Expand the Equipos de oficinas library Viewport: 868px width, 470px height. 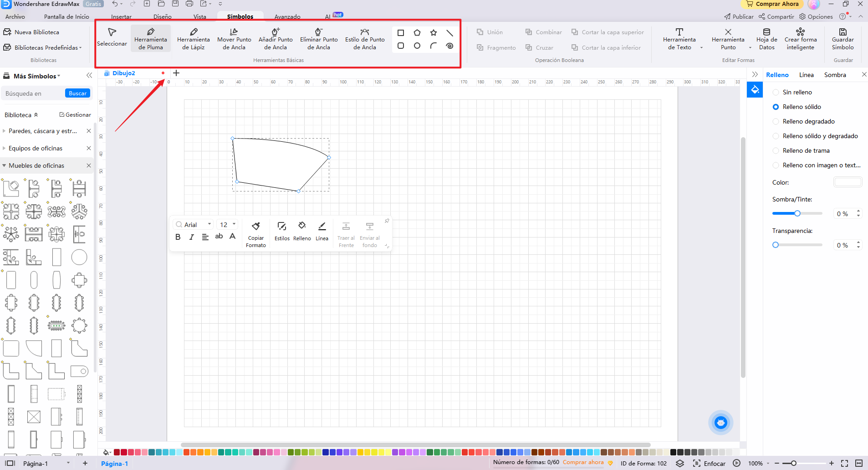click(36, 148)
